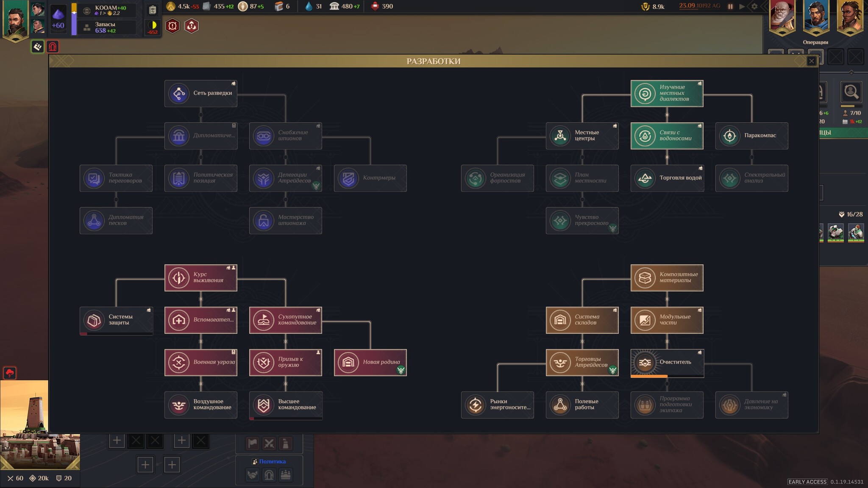The width and height of the screenshot is (868, 488).
Task: Select the female agent portrait
Action: pyautogui.click(x=850, y=17)
